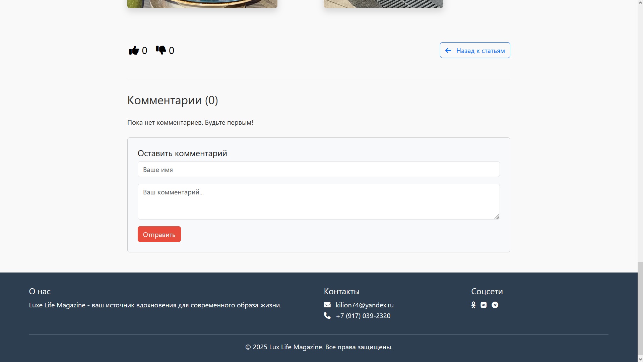Click the scrollbar down arrow
Image resolution: width=644 pixels, height=362 pixels.
pyautogui.click(x=640, y=359)
